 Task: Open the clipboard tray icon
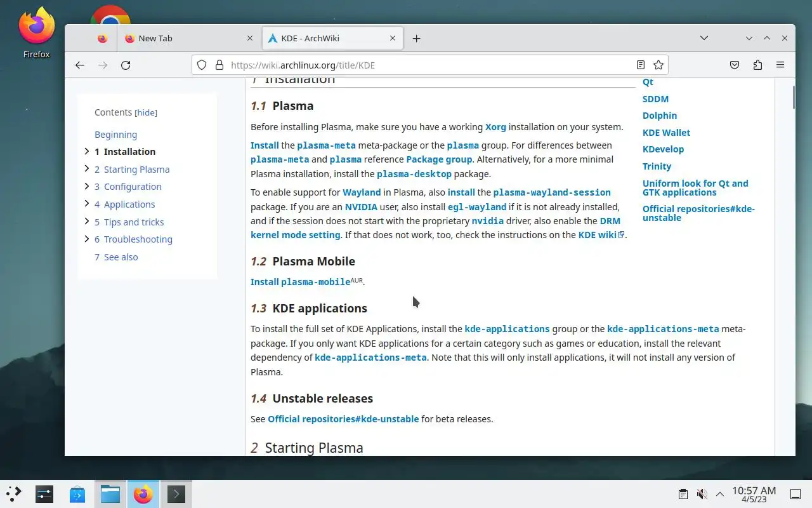[x=683, y=494]
